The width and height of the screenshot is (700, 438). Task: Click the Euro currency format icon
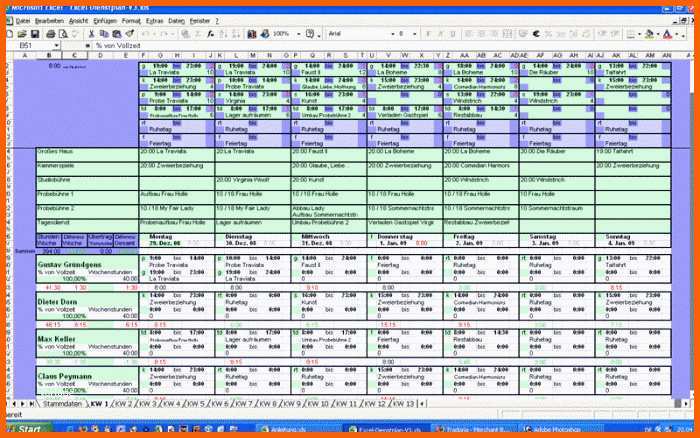click(x=536, y=34)
